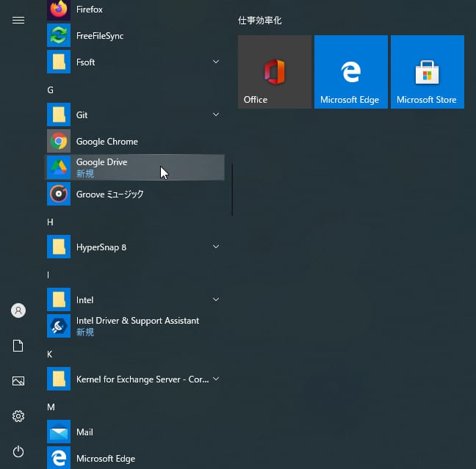
Task: Click the power button icon
Action: [x=18, y=451]
